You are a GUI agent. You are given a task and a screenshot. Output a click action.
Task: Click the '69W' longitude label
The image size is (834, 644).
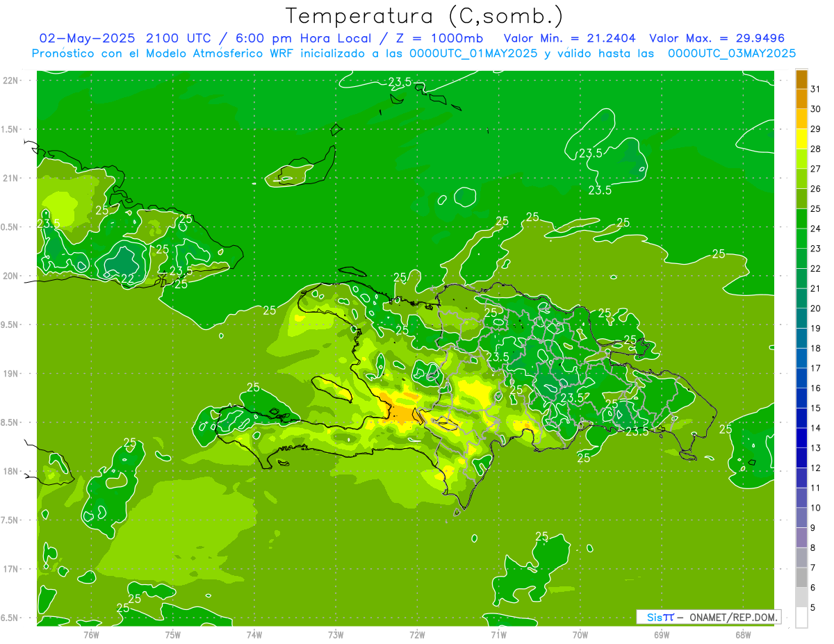(662, 634)
